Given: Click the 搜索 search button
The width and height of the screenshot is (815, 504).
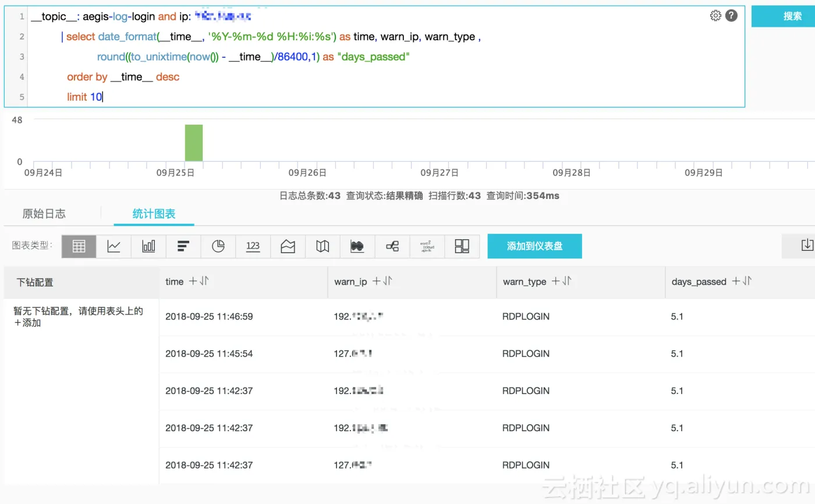Looking at the screenshot, I should [783, 16].
